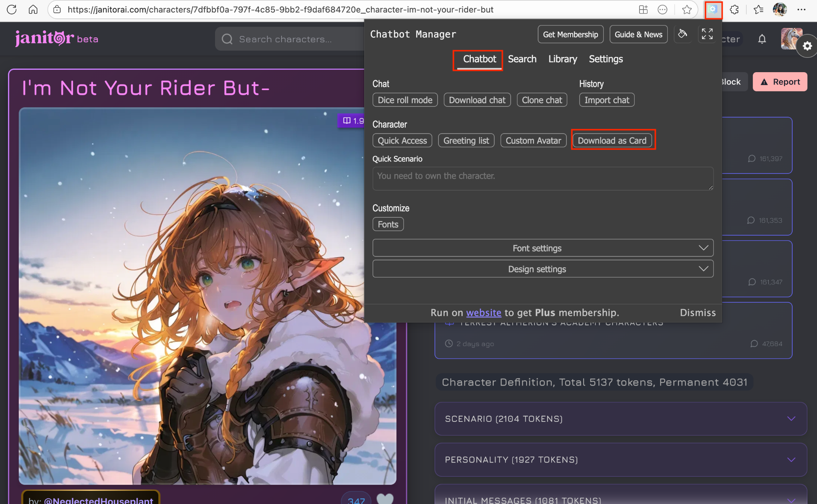Click the floating gear settings icon
The height and width of the screenshot is (504, 817).
click(807, 46)
